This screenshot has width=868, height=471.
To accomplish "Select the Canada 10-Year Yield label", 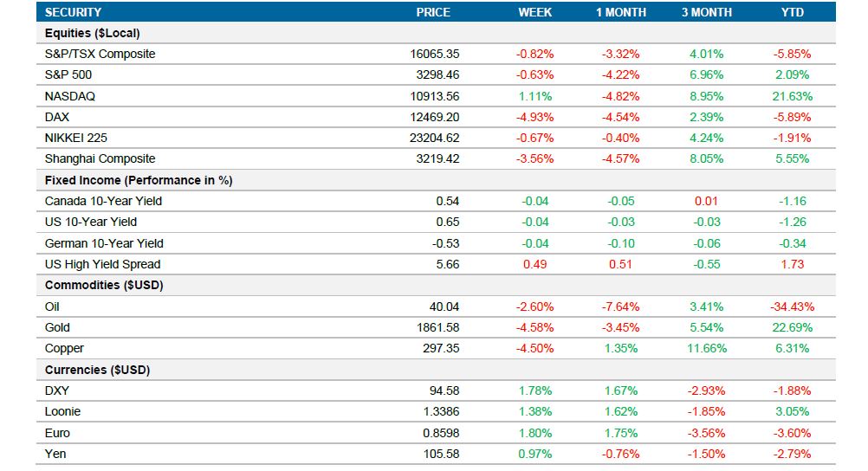I will (x=103, y=202).
